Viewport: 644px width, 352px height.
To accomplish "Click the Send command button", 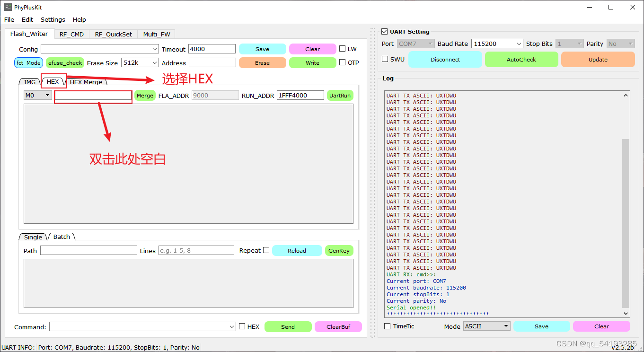I will 288,327.
